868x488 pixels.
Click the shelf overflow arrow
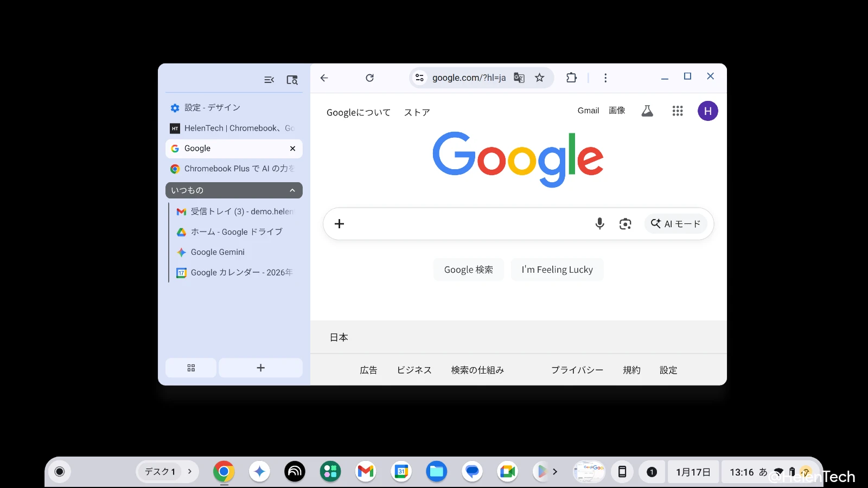pyautogui.click(x=555, y=471)
